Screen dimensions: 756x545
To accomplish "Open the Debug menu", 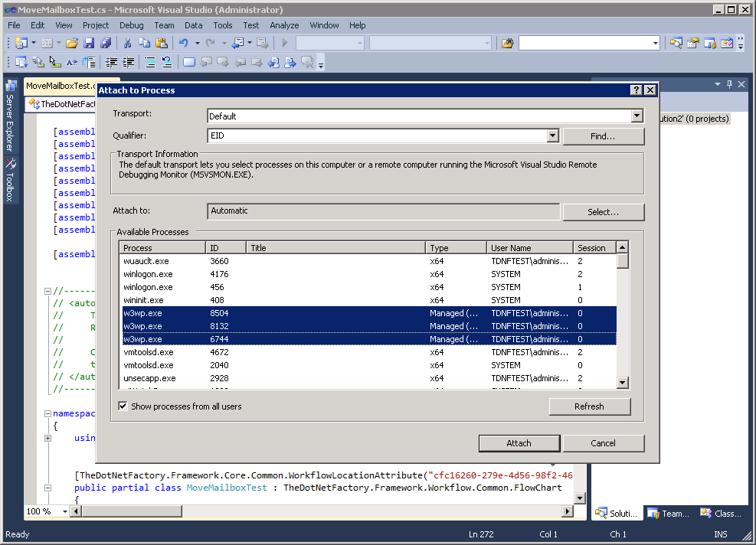I will [x=131, y=24].
